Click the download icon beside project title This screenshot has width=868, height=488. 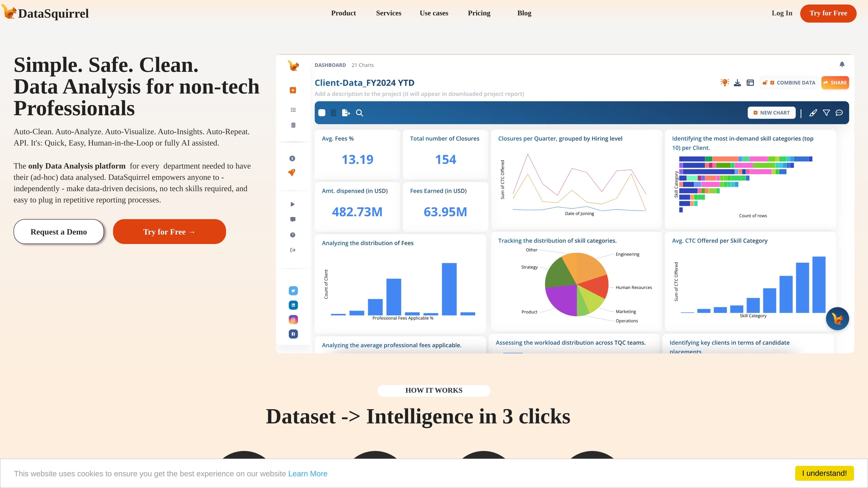point(738,83)
